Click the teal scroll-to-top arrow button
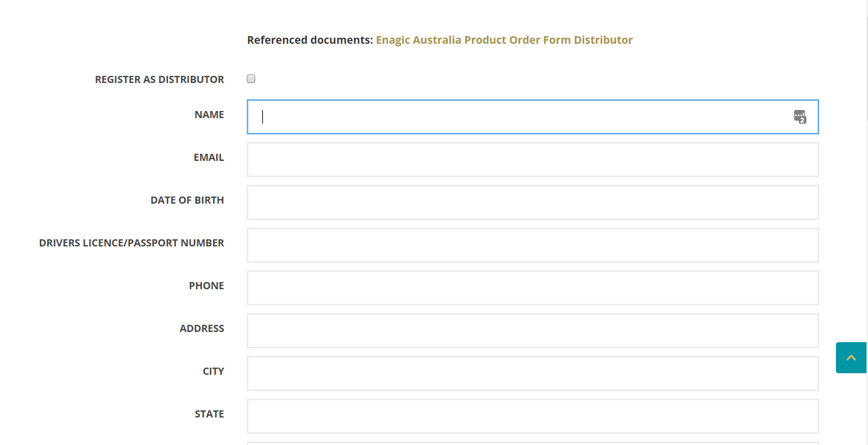This screenshot has height=445, width=868. [x=851, y=358]
